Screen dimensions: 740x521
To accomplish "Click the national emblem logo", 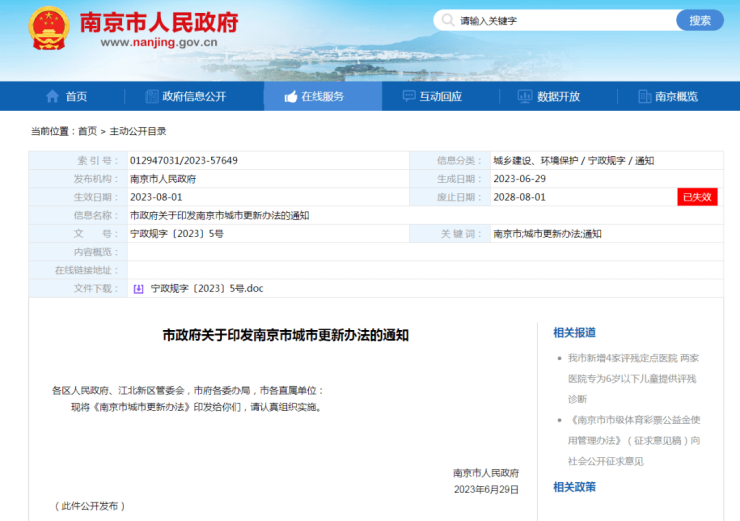I will pyautogui.click(x=49, y=28).
